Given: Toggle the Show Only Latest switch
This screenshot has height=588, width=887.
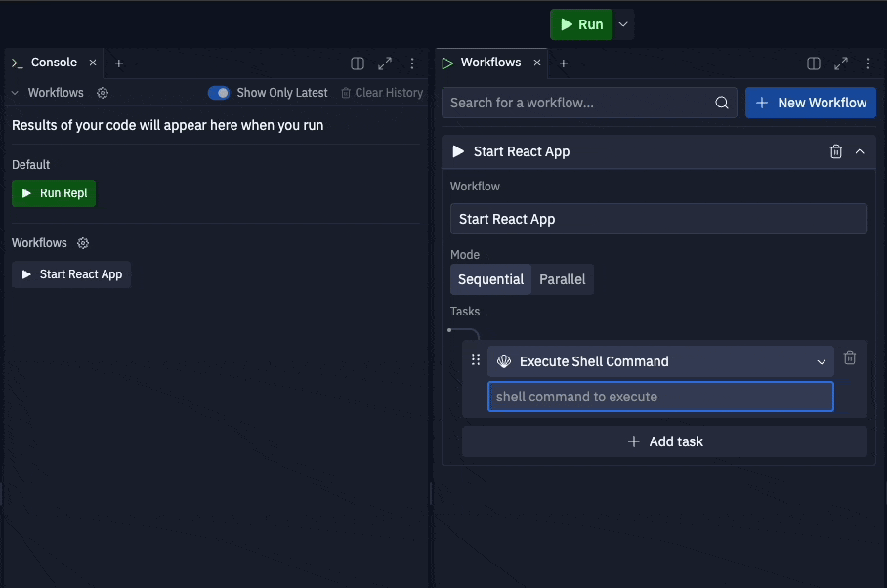Looking at the screenshot, I should coord(219,93).
